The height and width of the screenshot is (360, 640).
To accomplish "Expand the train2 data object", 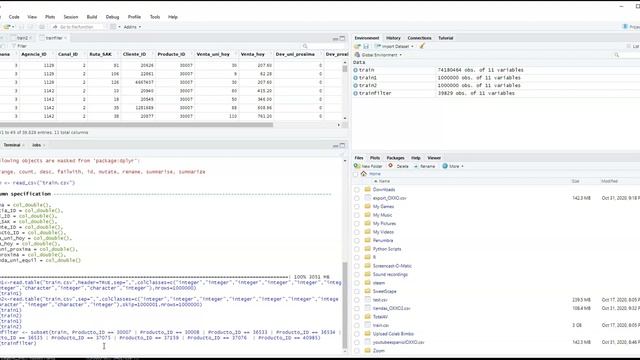I will (x=355, y=86).
